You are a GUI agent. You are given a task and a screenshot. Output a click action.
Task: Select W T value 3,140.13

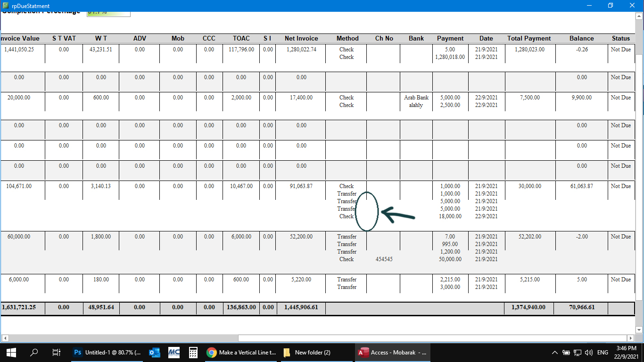tap(101, 186)
